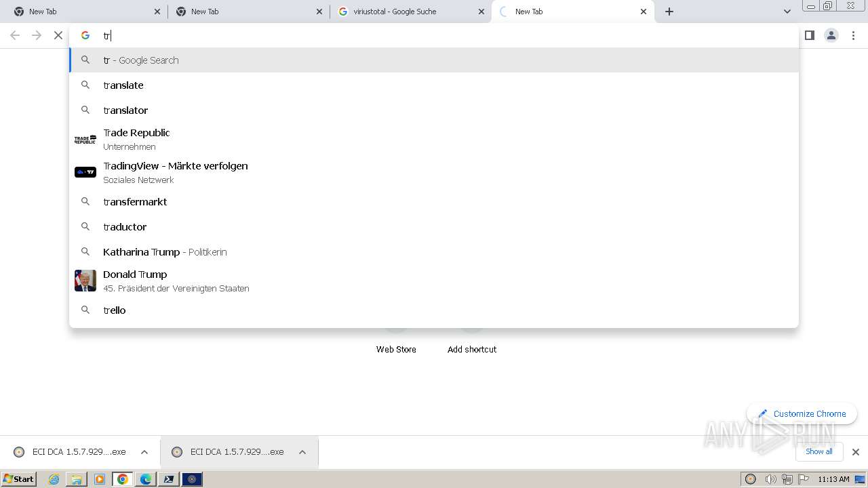Image resolution: width=868 pixels, height=488 pixels.
Task: Click the network tray icon
Action: [787, 479]
